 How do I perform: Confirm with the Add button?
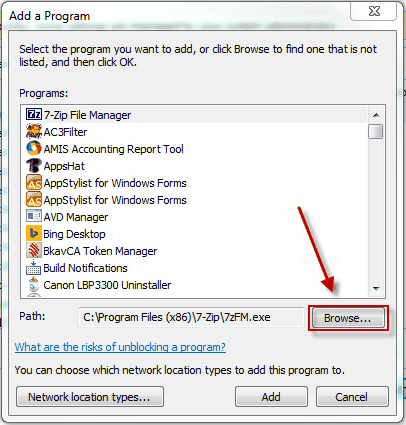click(x=271, y=397)
